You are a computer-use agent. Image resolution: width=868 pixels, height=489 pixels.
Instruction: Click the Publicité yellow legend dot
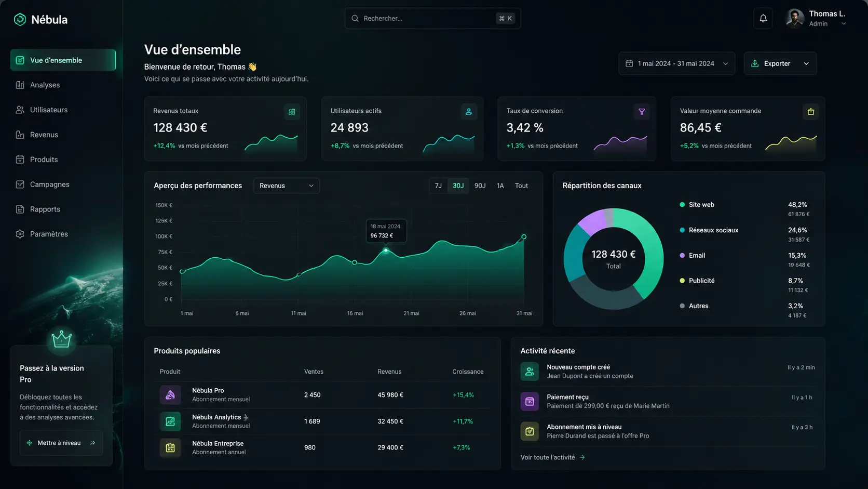click(682, 281)
